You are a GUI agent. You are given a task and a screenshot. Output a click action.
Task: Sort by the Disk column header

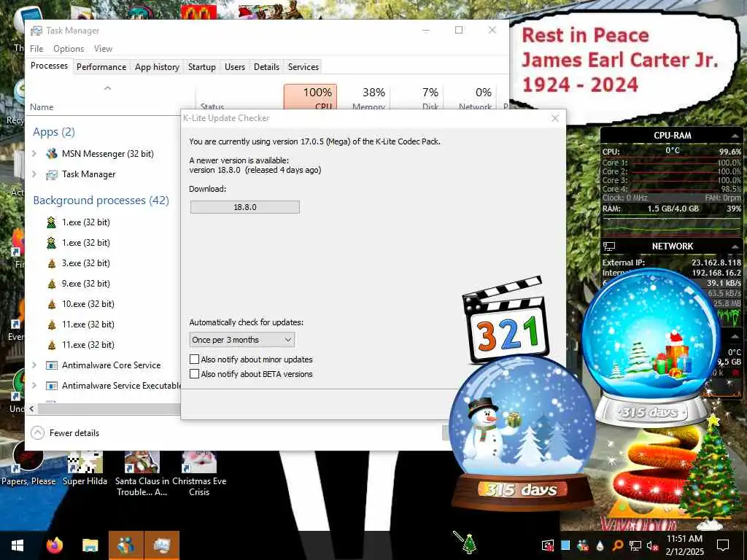[417, 98]
